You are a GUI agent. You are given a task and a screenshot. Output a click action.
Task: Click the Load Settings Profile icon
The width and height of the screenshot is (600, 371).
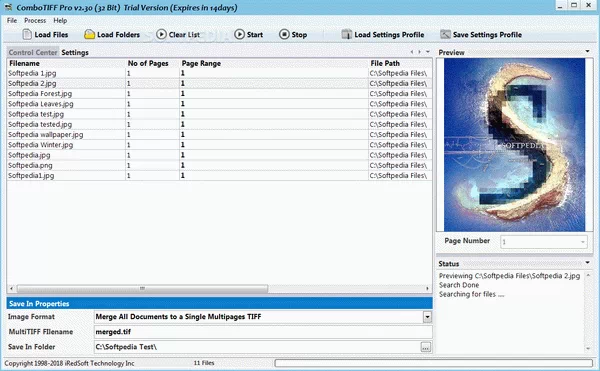click(346, 34)
